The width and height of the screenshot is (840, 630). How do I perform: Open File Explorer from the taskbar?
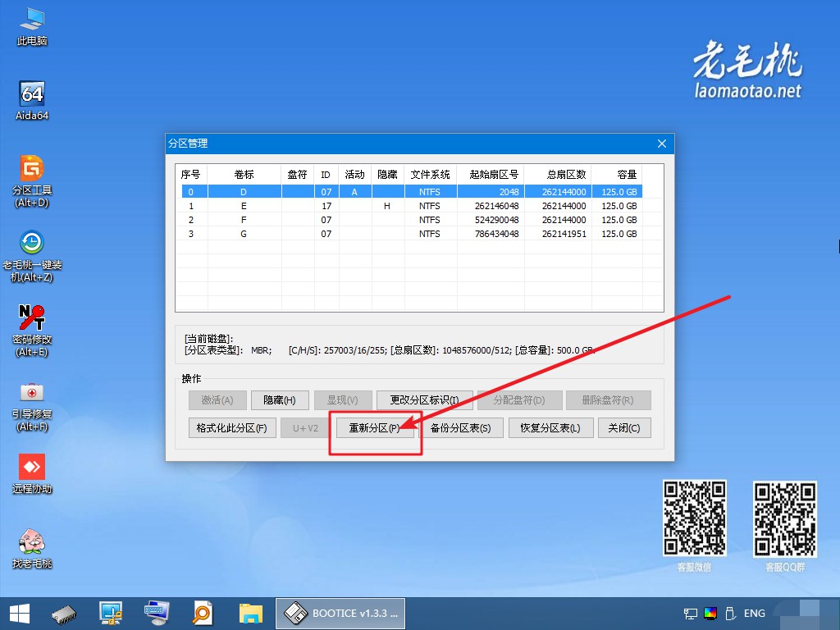(250, 614)
